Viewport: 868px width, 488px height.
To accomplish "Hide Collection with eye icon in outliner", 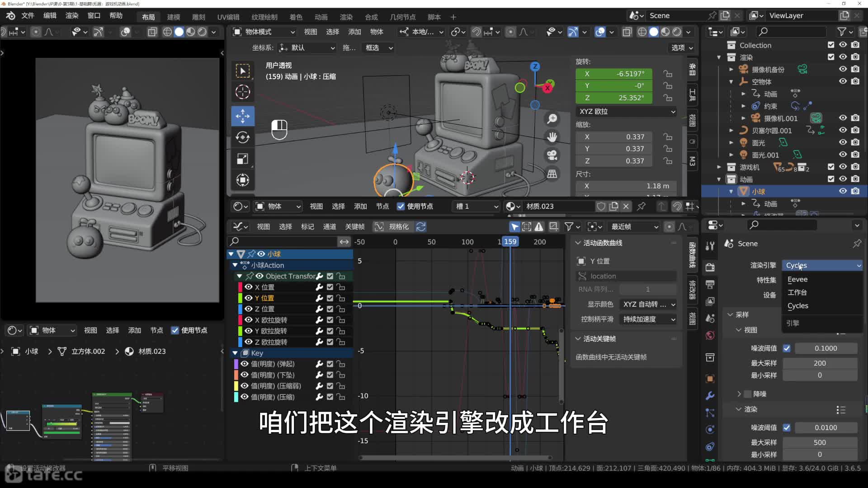I will click(x=843, y=45).
